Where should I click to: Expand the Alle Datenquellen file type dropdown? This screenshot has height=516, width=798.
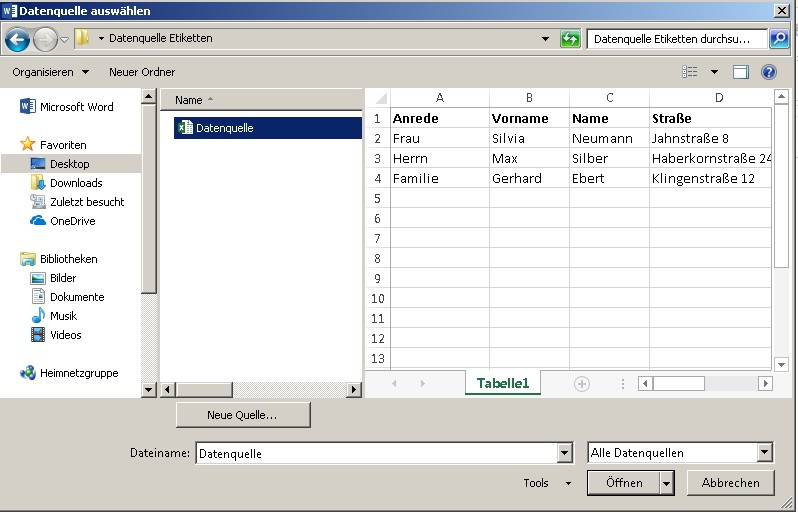(765, 453)
